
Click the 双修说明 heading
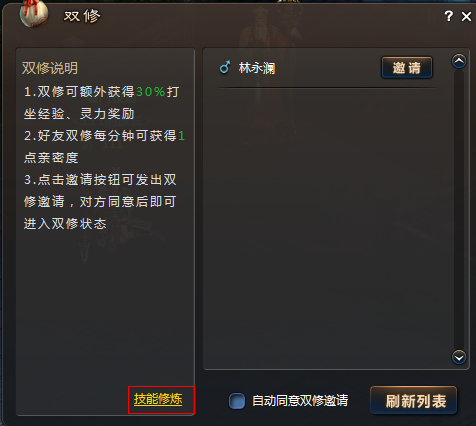(50, 68)
